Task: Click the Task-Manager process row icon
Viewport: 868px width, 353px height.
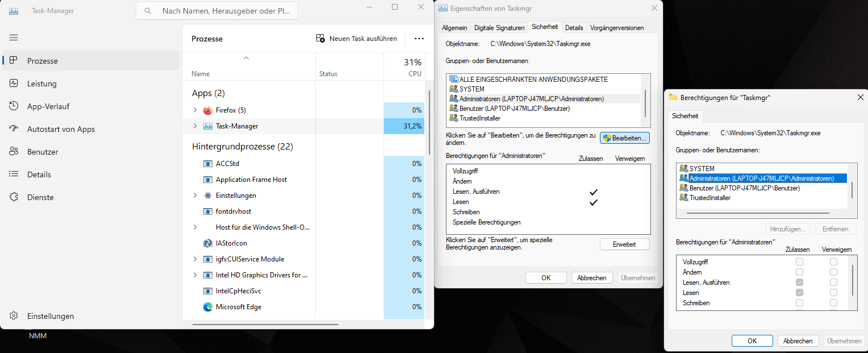Action: click(208, 126)
